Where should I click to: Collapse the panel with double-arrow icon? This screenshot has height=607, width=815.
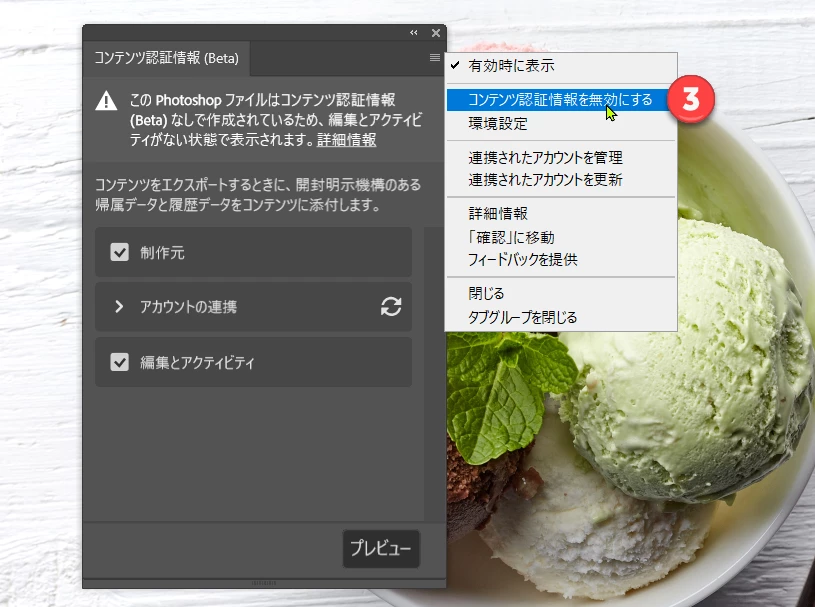coord(414,33)
